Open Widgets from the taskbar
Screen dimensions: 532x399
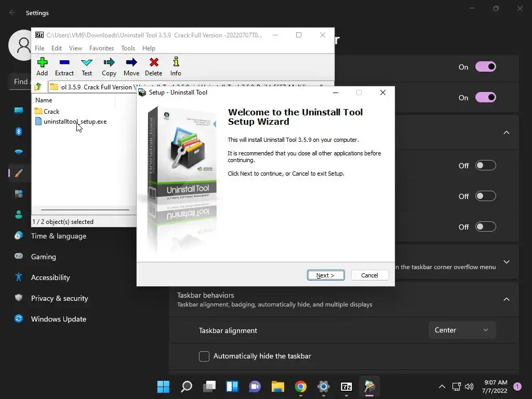coord(232,387)
